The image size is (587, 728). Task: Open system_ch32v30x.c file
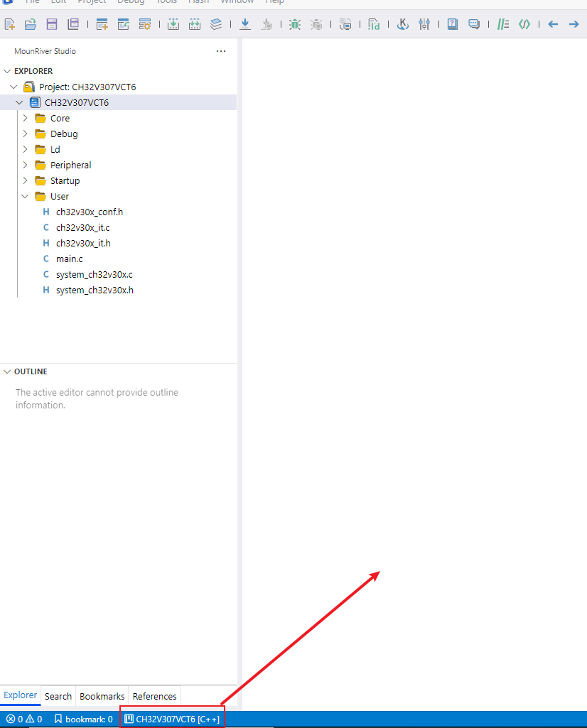coord(95,274)
